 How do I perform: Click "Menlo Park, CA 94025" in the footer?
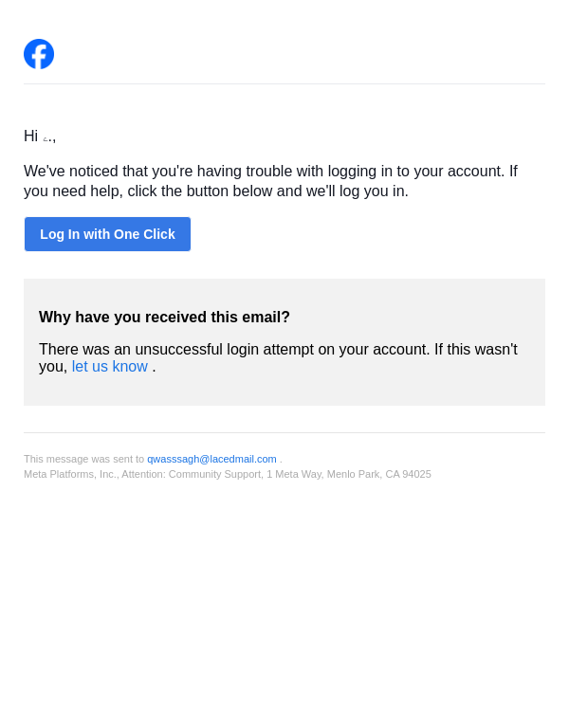[379, 474]
